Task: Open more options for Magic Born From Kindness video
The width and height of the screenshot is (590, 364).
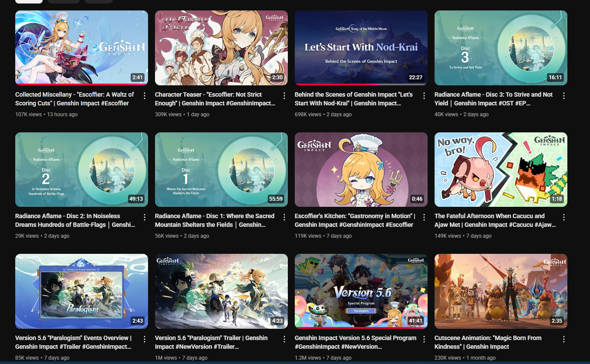Action: (564, 339)
